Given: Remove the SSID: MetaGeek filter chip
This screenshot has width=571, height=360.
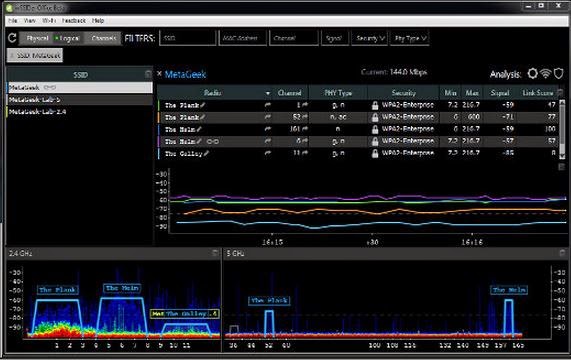Looking at the screenshot, I should click(35, 55).
